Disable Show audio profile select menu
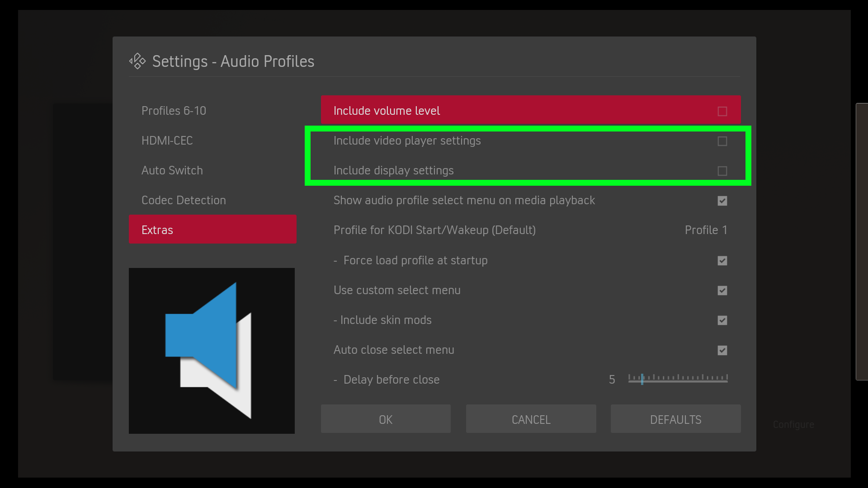Screen dimensions: 868x488 (x=722, y=201)
